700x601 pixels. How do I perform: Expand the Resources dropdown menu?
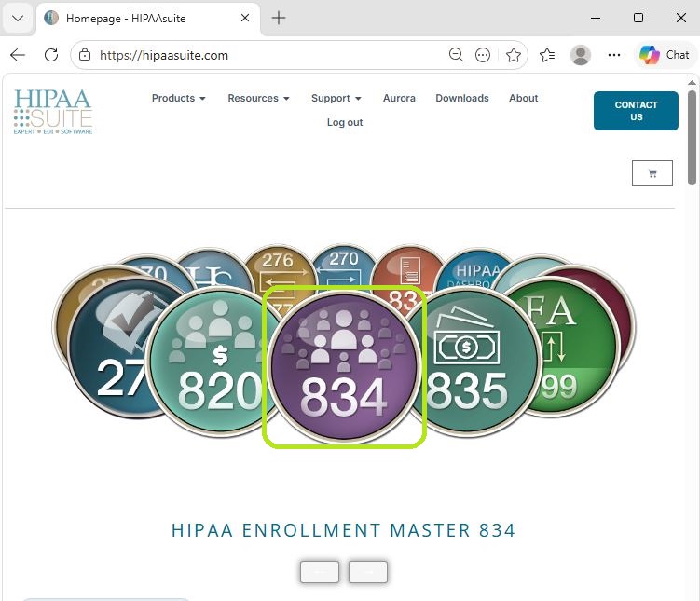(x=258, y=98)
